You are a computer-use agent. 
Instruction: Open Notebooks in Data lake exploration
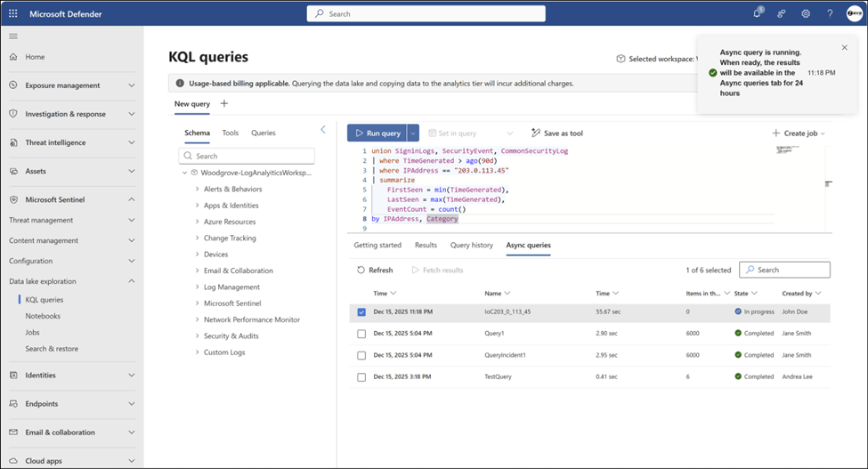43,316
